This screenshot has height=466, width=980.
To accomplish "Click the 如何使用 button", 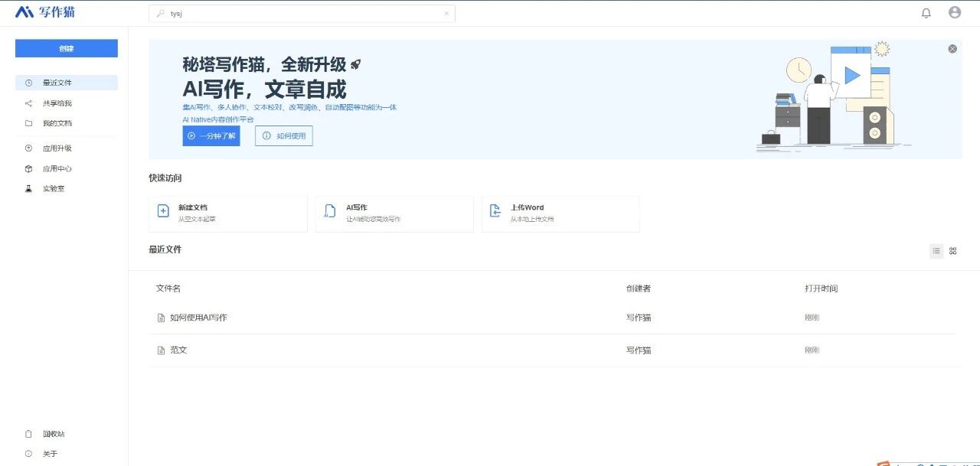I will click(x=284, y=135).
